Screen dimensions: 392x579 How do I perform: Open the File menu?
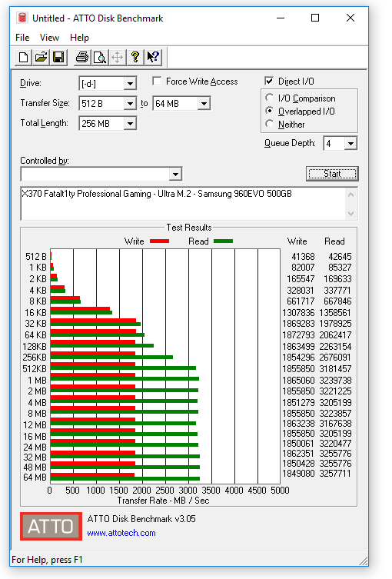click(22, 38)
